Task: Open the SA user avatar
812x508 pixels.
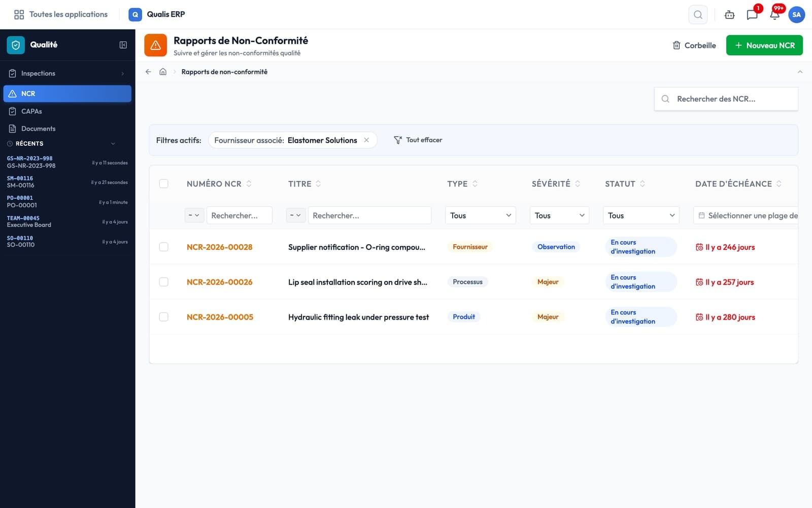Action: 796,15
